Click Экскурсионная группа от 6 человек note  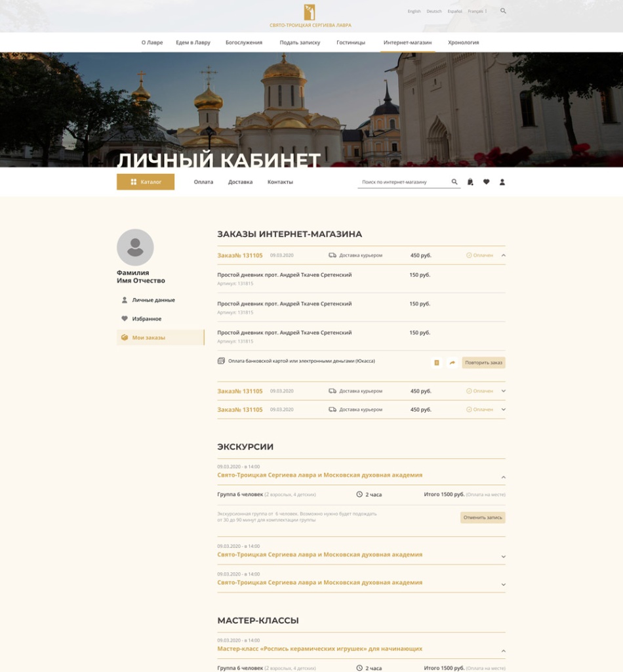pos(296,516)
